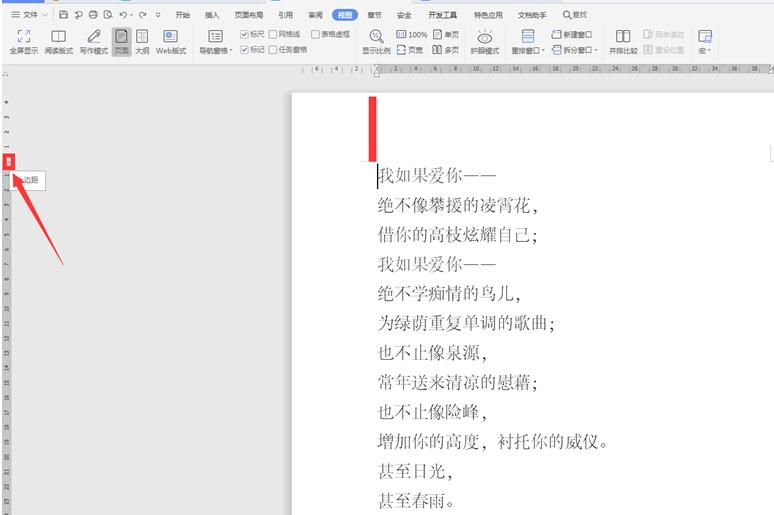
Task: Click the 查找 search button
Action: [x=575, y=15]
